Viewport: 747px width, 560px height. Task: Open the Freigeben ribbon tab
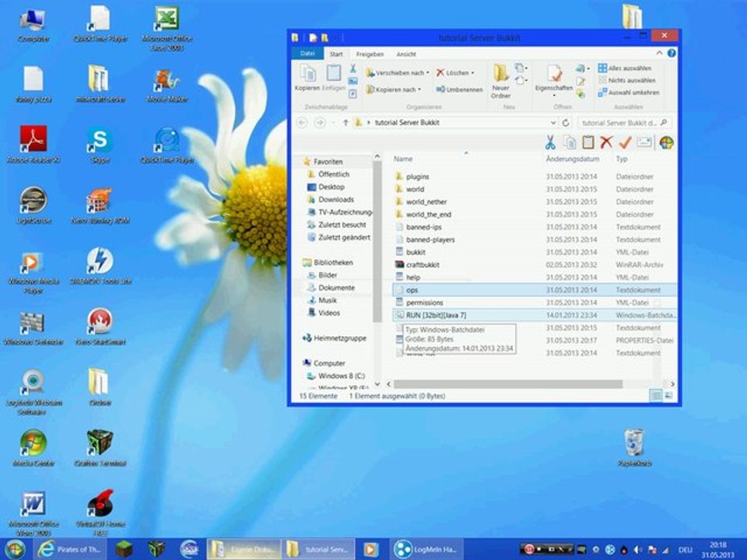click(370, 54)
